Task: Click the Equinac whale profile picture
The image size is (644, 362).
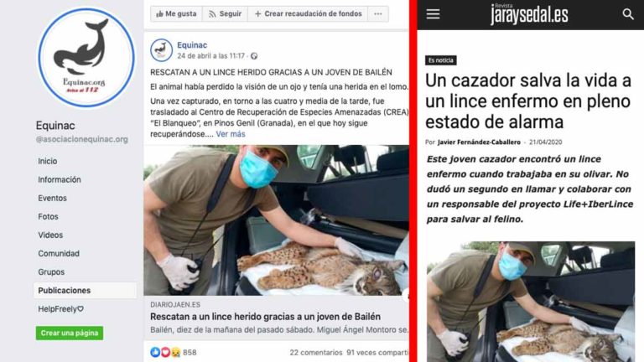Action: 86,58
